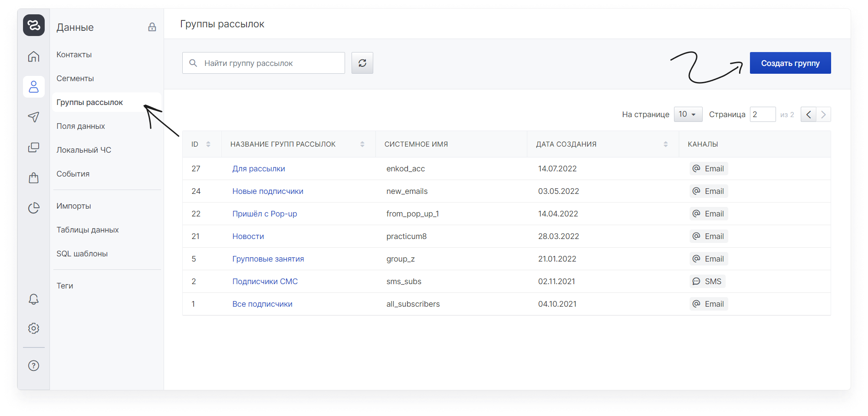
Task: Open the Новые подписчики group link
Action: (268, 191)
